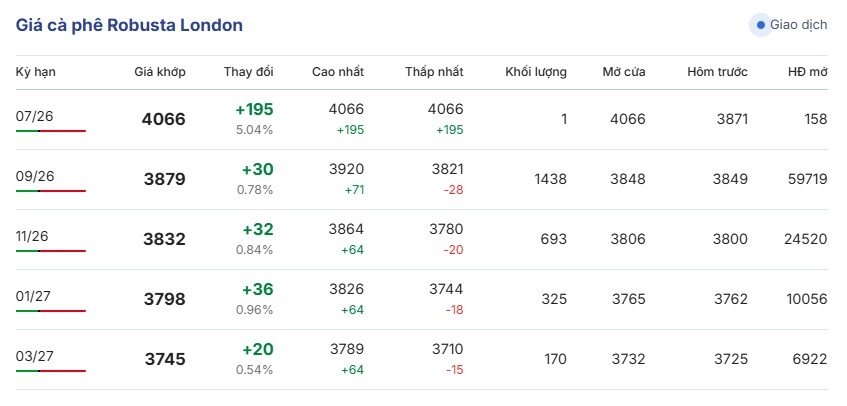The width and height of the screenshot is (847, 406).
Task: Select the 09/26 contract term
Action: click(35, 176)
